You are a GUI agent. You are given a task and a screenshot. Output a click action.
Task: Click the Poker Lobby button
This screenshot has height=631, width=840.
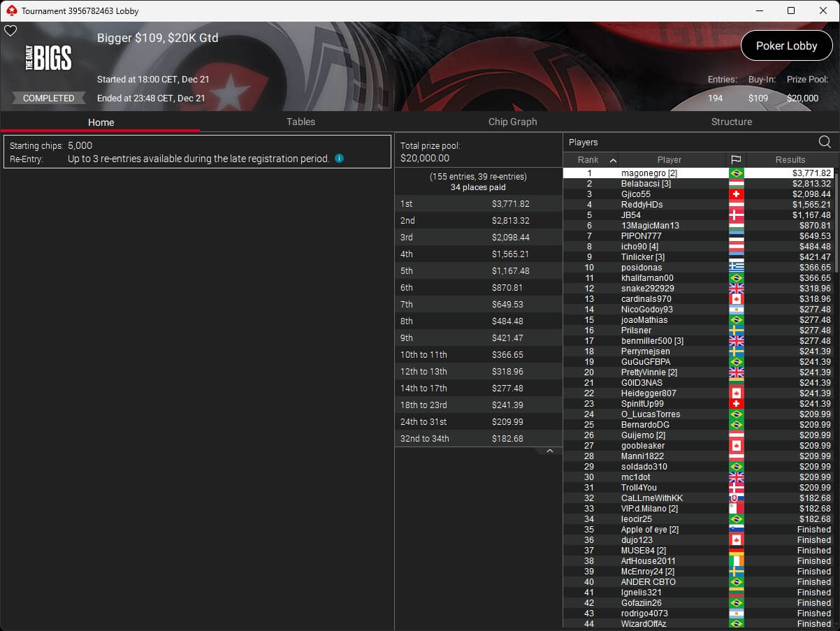click(786, 45)
